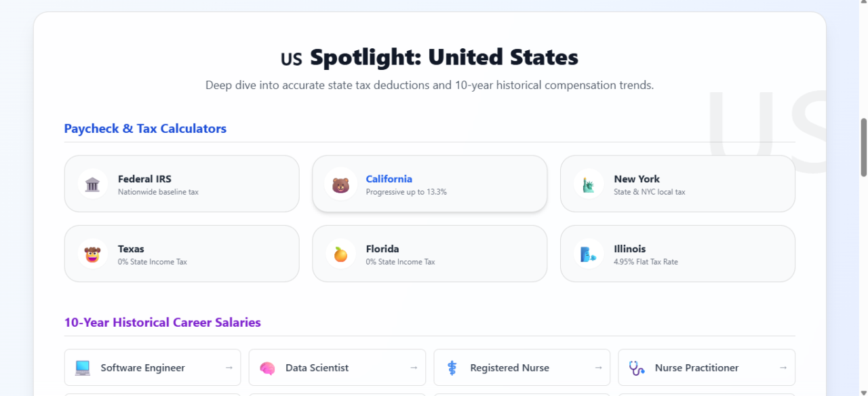
Task: Select the Data Scientist brain icon
Action: click(267, 367)
